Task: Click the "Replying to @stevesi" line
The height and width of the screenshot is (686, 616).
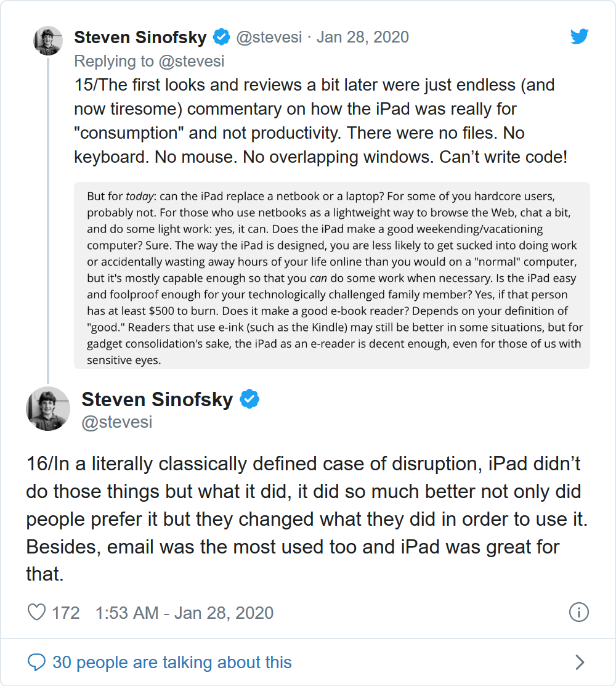Action: tap(149, 61)
